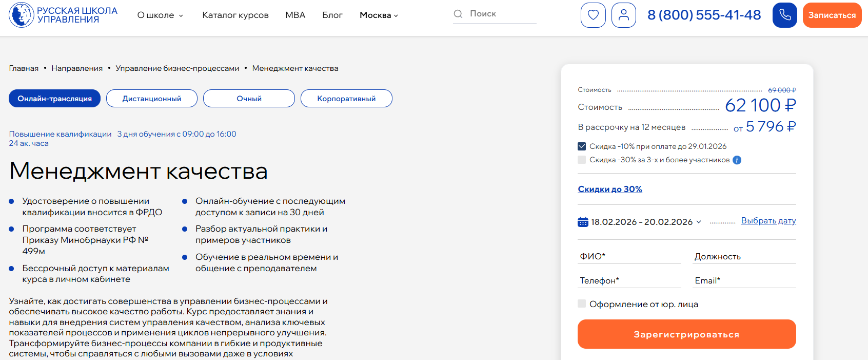Click the Russian School of Management lion logo
The image size is (868, 360).
(x=22, y=15)
